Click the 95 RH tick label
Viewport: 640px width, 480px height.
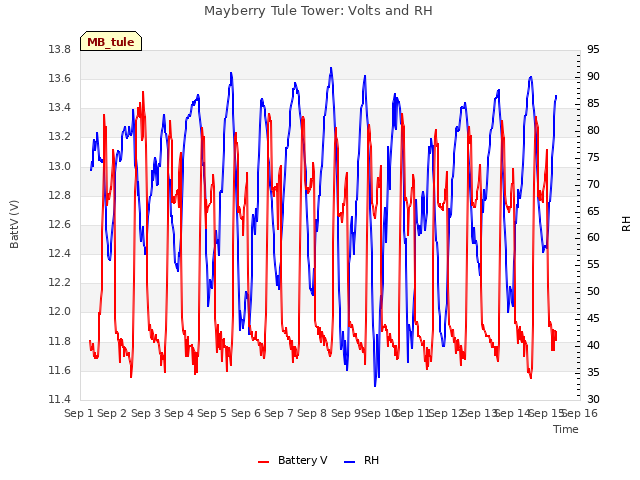coord(593,49)
